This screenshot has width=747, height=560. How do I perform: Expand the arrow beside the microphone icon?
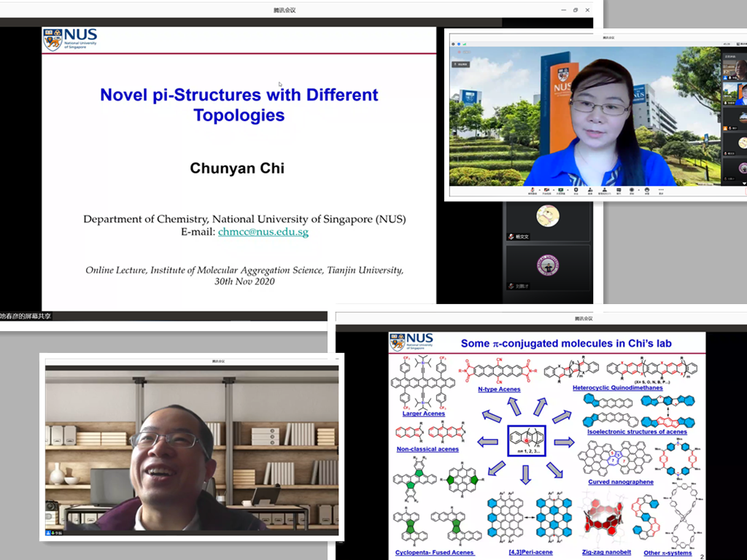(540, 190)
